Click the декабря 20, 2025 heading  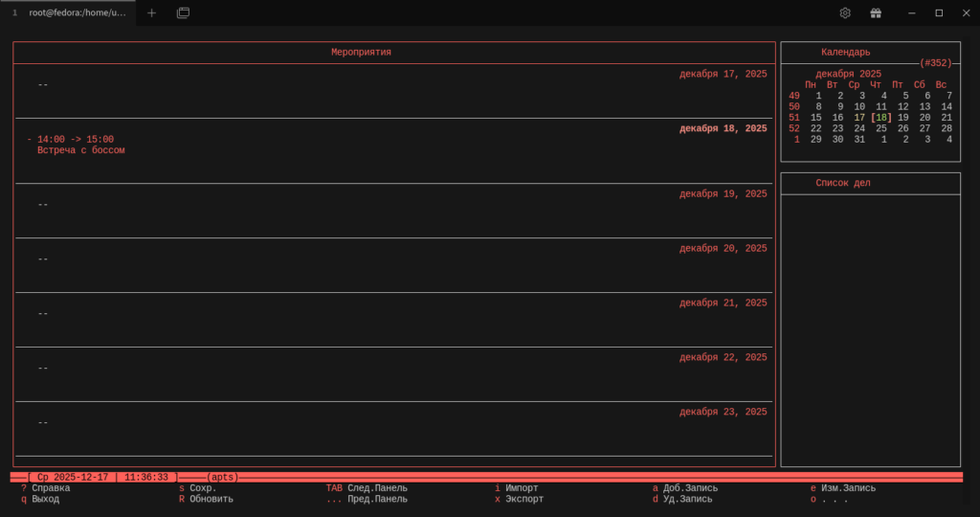click(724, 248)
